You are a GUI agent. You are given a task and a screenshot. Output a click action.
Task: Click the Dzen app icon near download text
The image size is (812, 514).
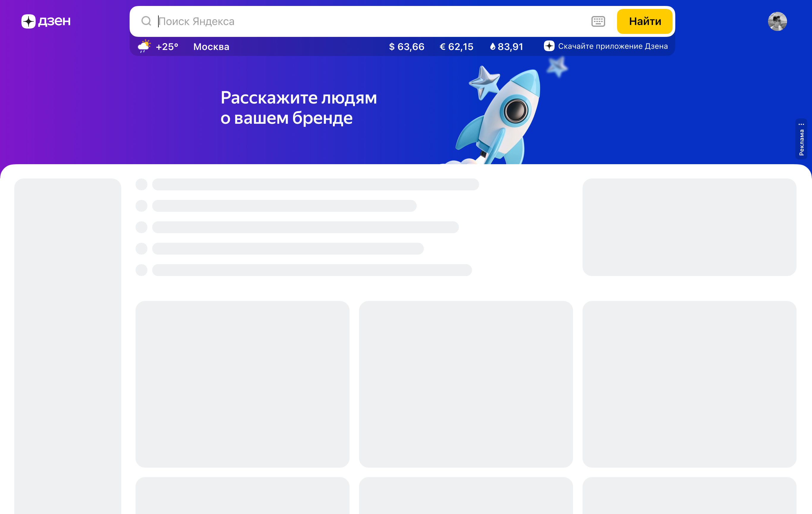pos(549,46)
